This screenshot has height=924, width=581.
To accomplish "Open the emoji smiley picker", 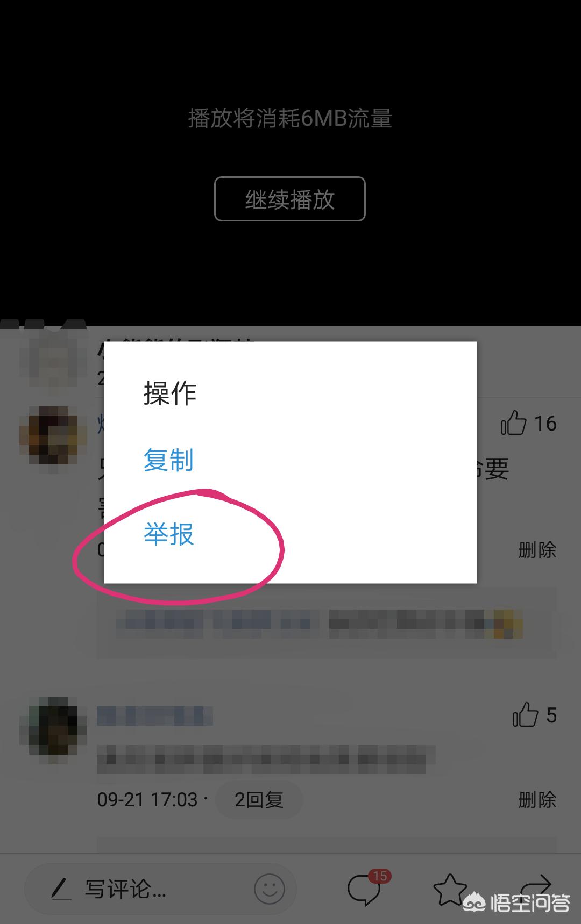I will [269, 889].
